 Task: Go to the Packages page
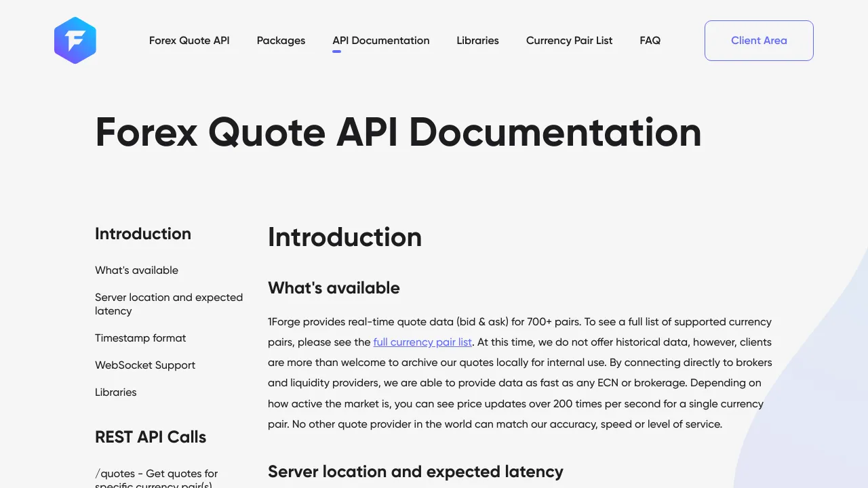tap(281, 41)
